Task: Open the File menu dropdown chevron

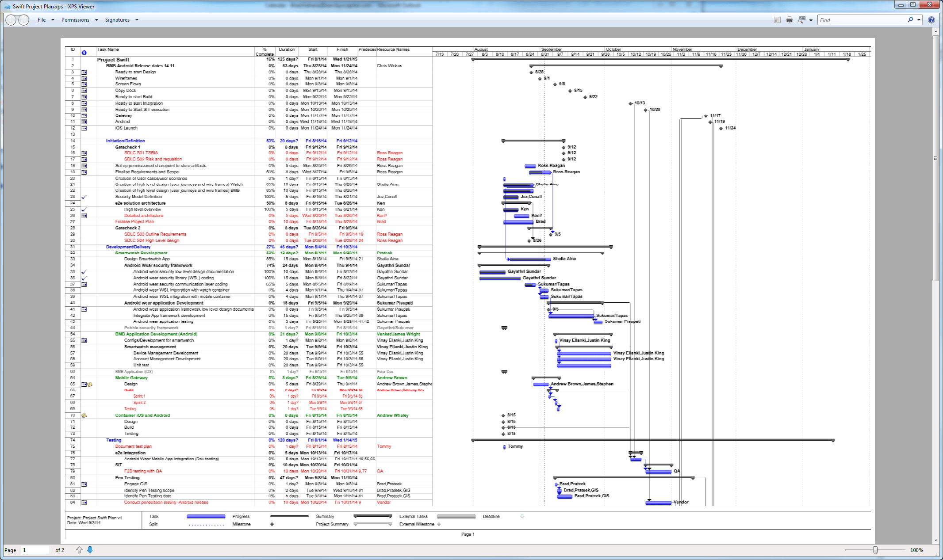Action: click(53, 20)
